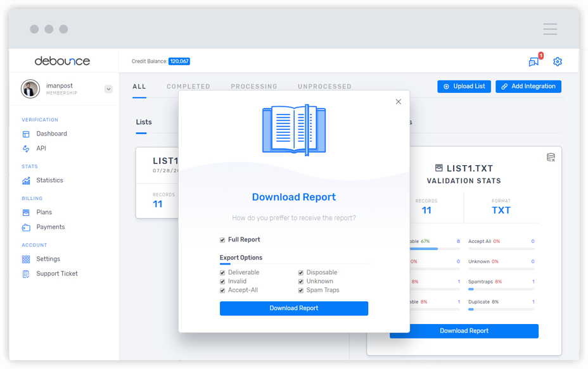Toggle the Spam Traps export option
Image resolution: width=588 pixels, height=369 pixels.
pos(300,290)
